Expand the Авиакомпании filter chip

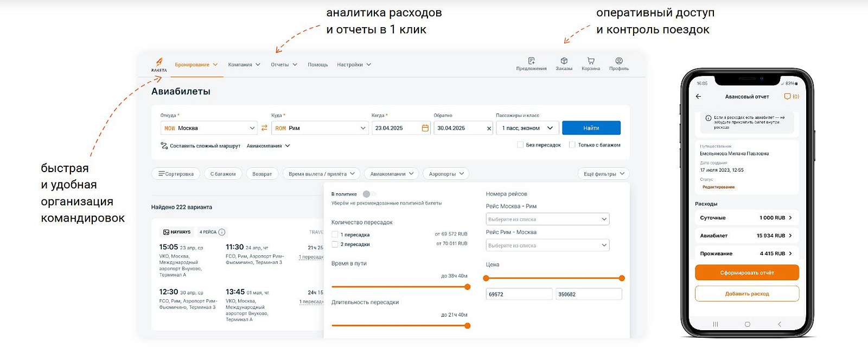pos(392,174)
